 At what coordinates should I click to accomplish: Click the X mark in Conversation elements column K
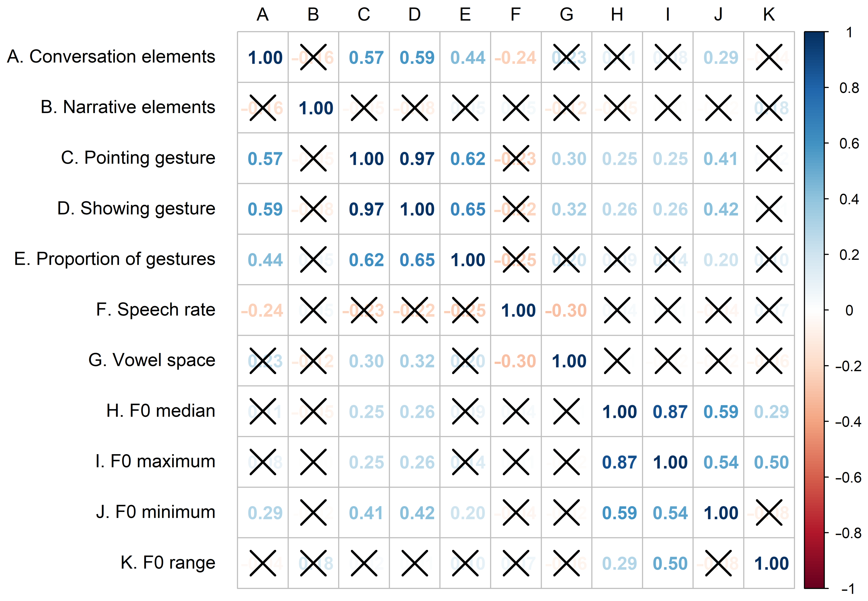tap(769, 57)
